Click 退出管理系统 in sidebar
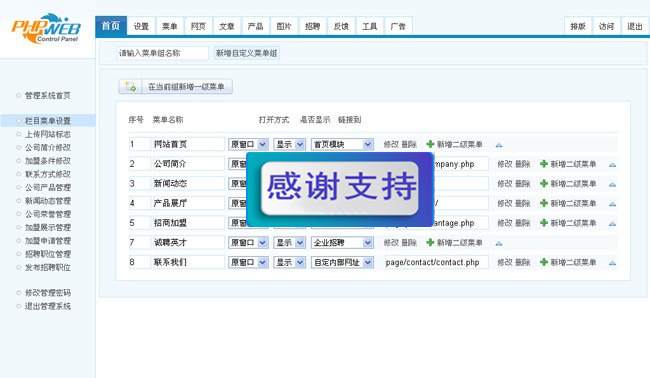This screenshot has height=378, width=650. tap(48, 306)
